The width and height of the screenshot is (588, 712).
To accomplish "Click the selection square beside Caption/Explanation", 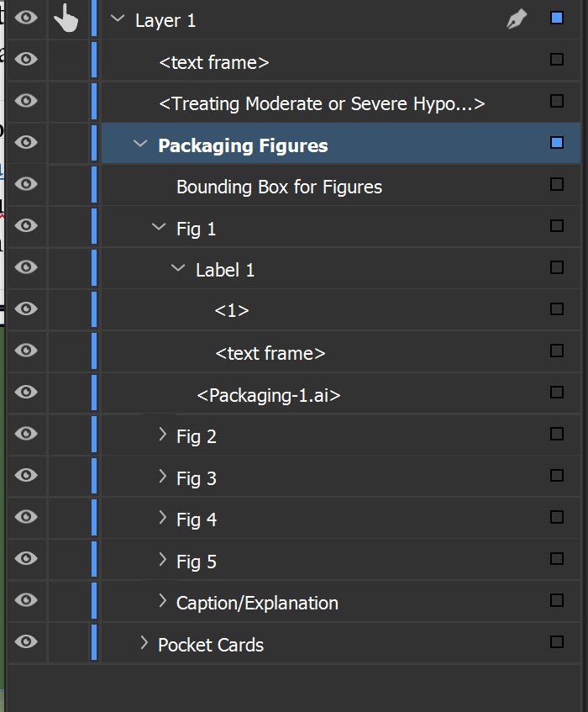I will (x=556, y=600).
